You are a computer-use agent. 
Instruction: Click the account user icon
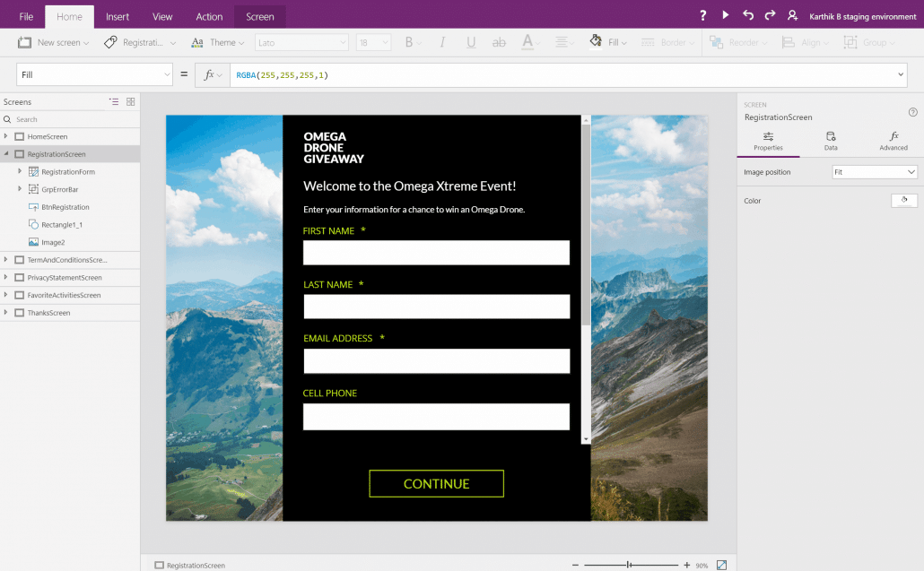pos(792,15)
